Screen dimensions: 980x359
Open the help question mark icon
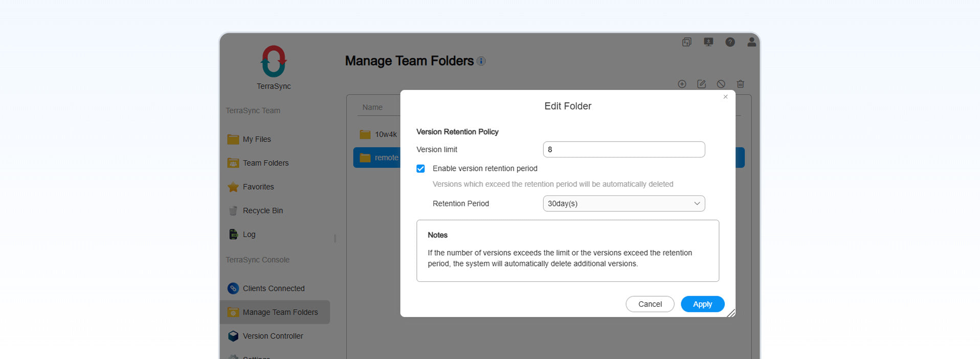pos(730,42)
